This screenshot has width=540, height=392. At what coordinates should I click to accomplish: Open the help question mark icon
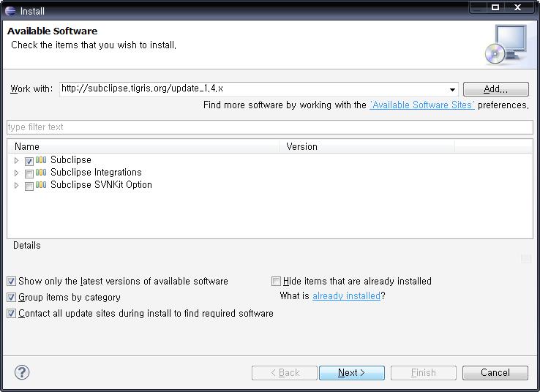(22, 372)
